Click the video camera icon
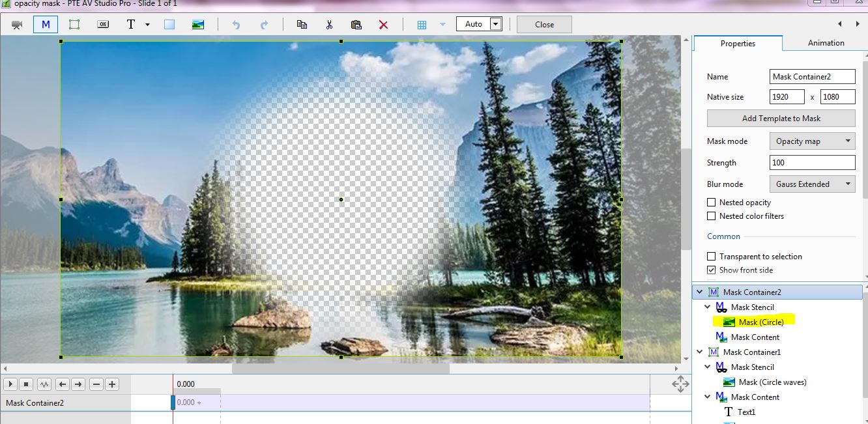This screenshot has width=868, height=424. click(x=17, y=25)
